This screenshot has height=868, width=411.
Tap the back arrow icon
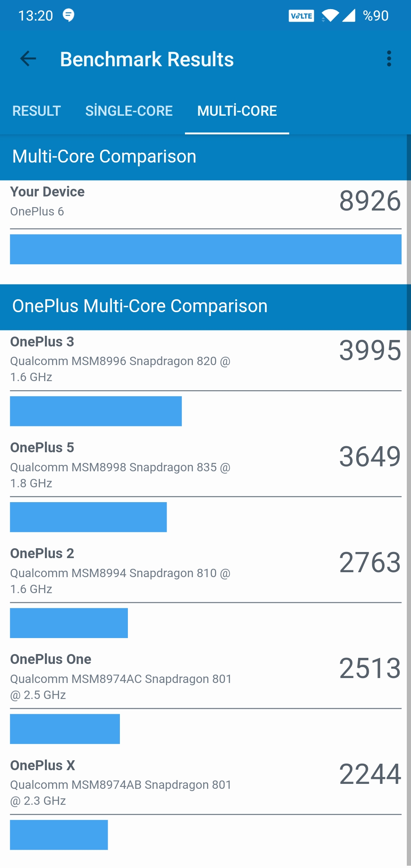pos(28,59)
